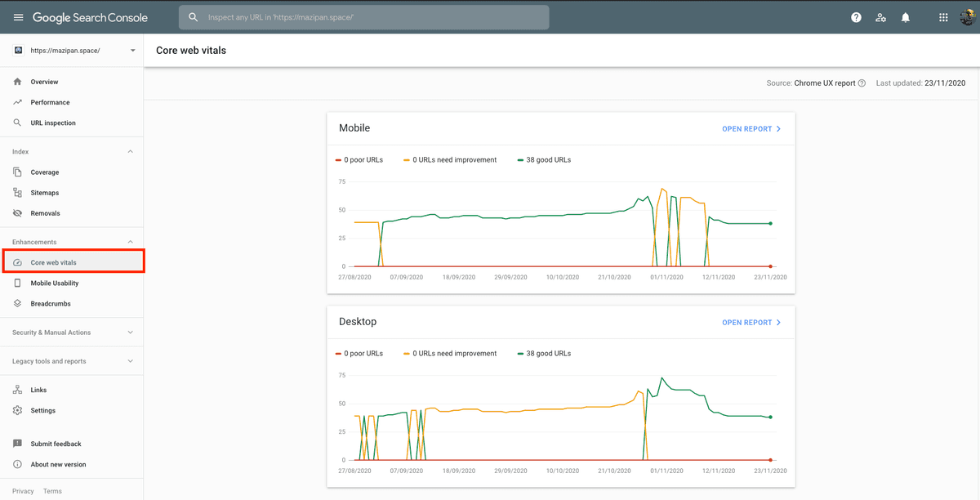Open the mazipan.space property dropdown

(75, 51)
